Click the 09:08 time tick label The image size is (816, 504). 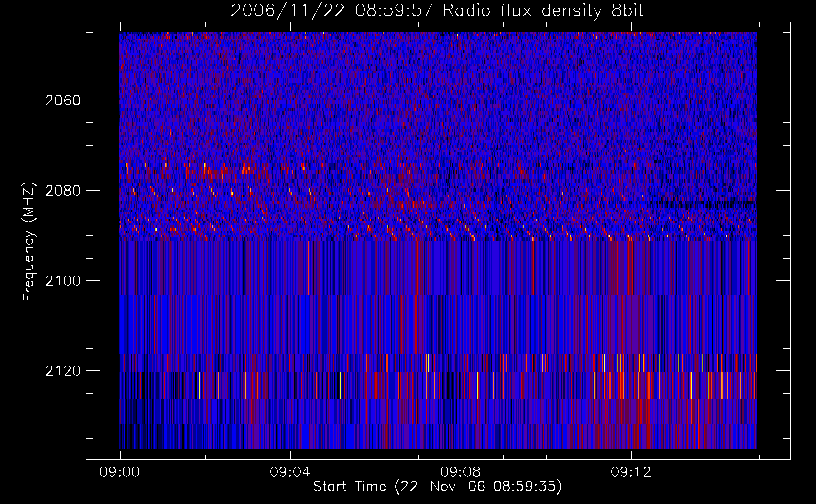point(460,472)
